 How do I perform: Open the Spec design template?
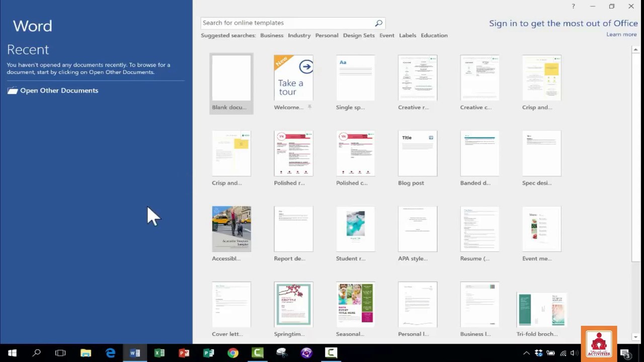[x=541, y=159]
